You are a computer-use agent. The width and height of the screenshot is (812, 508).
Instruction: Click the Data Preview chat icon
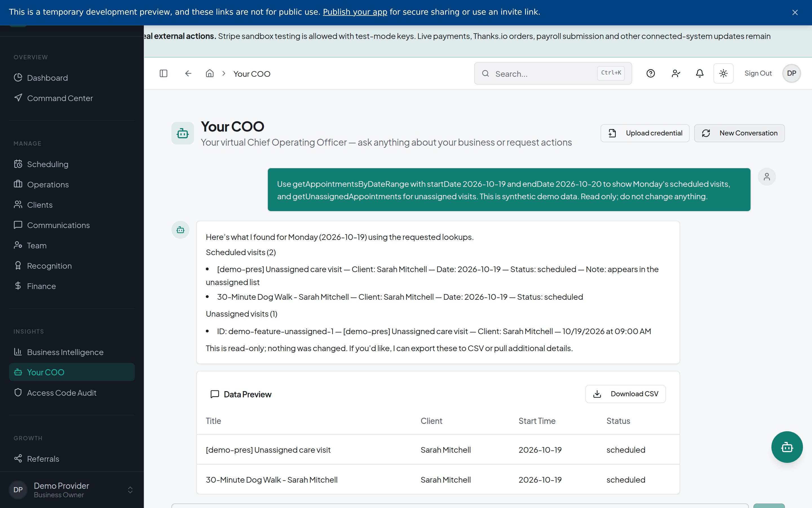pyautogui.click(x=215, y=394)
